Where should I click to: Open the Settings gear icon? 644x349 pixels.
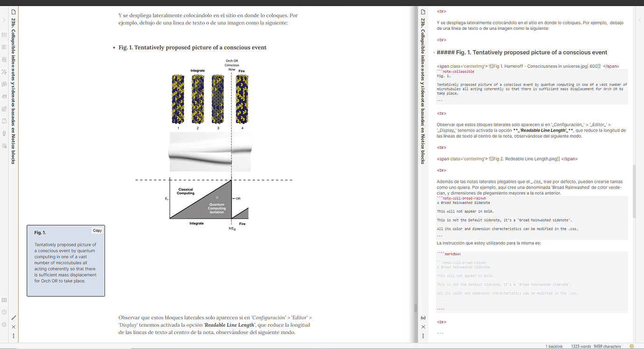[4, 325]
